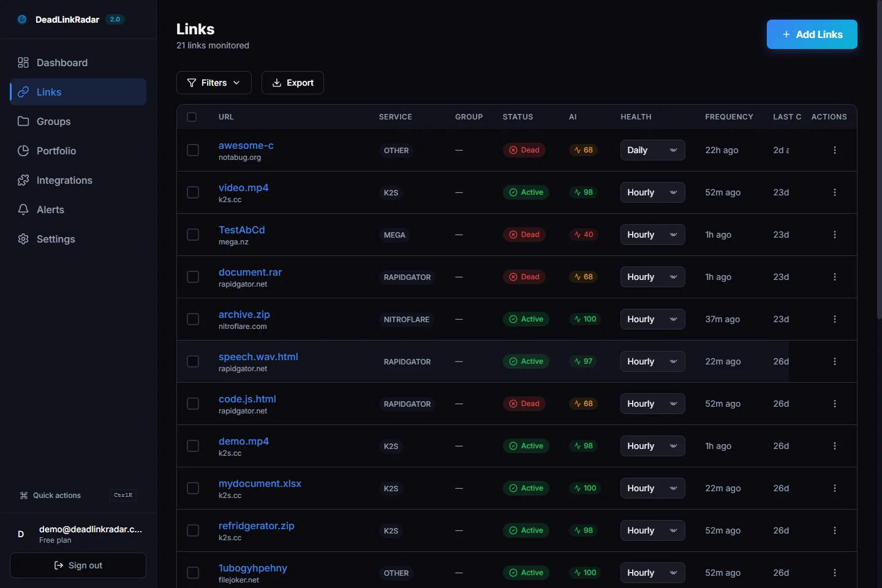882x588 pixels.
Task: Select the TestAbCd row checkbox
Action: pyautogui.click(x=193, y=235)
